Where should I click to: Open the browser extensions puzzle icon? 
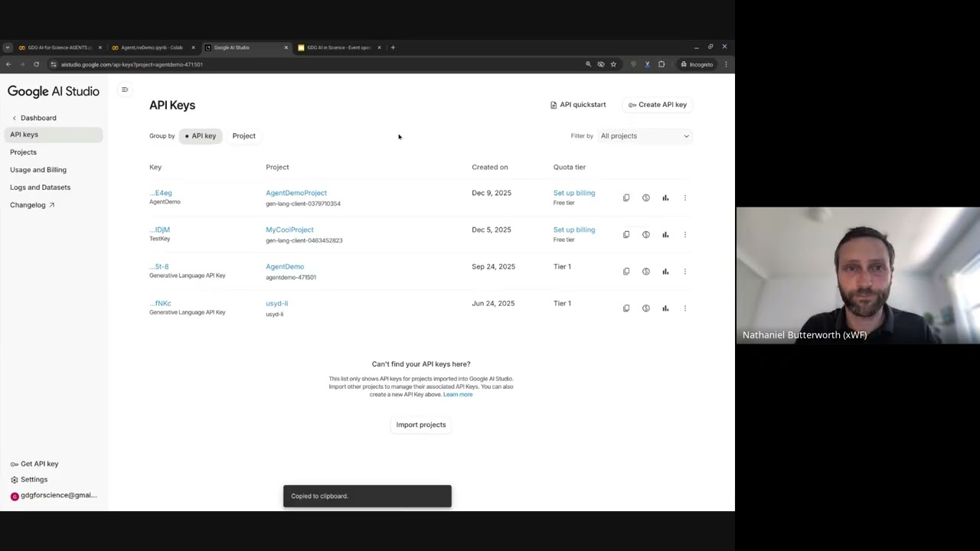pyautogui.click(x=661, y=64)
